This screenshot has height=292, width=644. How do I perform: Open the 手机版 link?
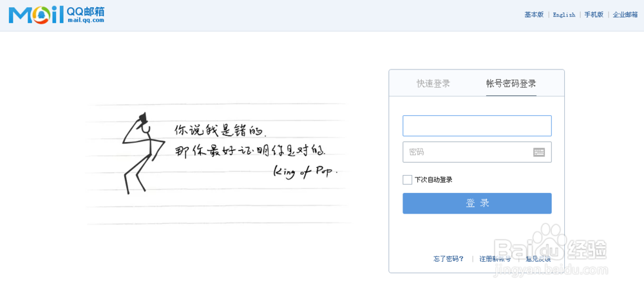pos(594,14)
